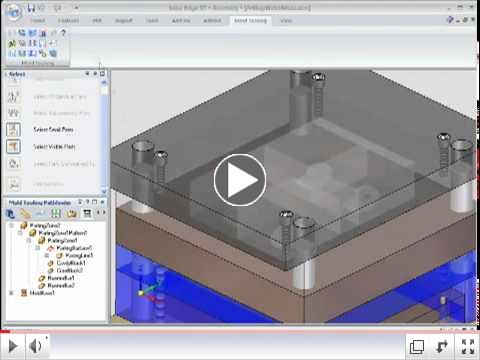Switch to the View ribbon tab
480x360 pixels.
click(286, 21)
